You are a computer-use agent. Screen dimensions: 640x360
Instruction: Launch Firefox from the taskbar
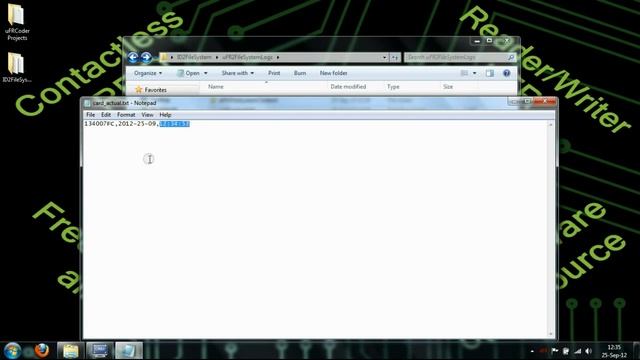(42, 351)
